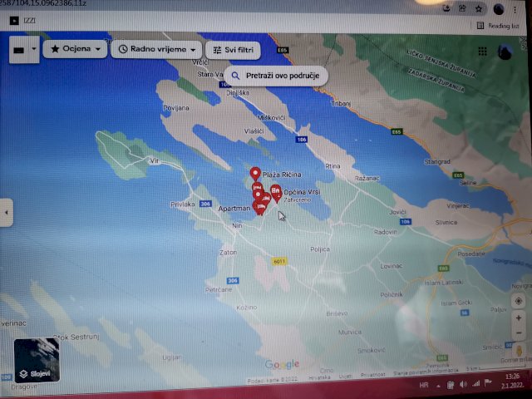This screenshot has height=399, width=532.
Task: Open the taskbar clock showing 13:26
Action: (512, 381)
